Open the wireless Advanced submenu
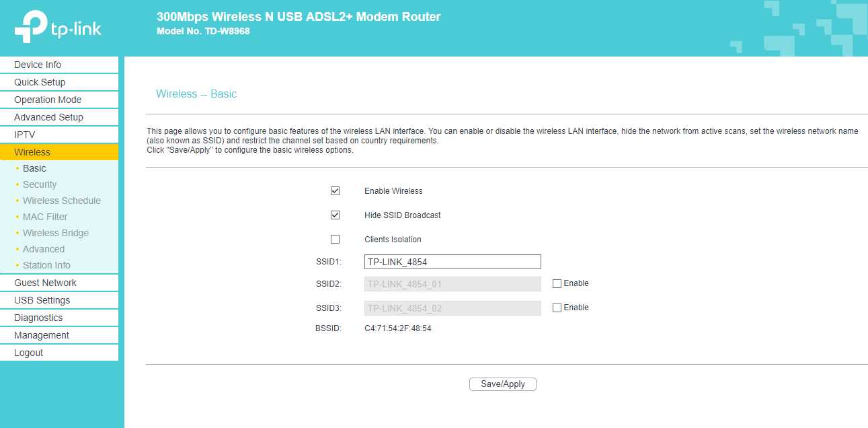Viewport: 868px width, 428px height. [x=44, y=249]
